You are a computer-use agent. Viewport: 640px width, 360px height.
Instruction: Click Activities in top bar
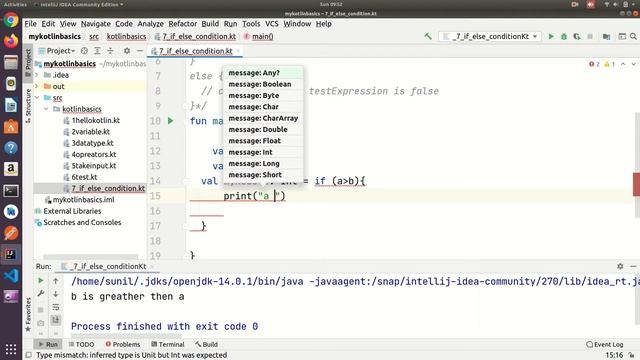point(15,4)
